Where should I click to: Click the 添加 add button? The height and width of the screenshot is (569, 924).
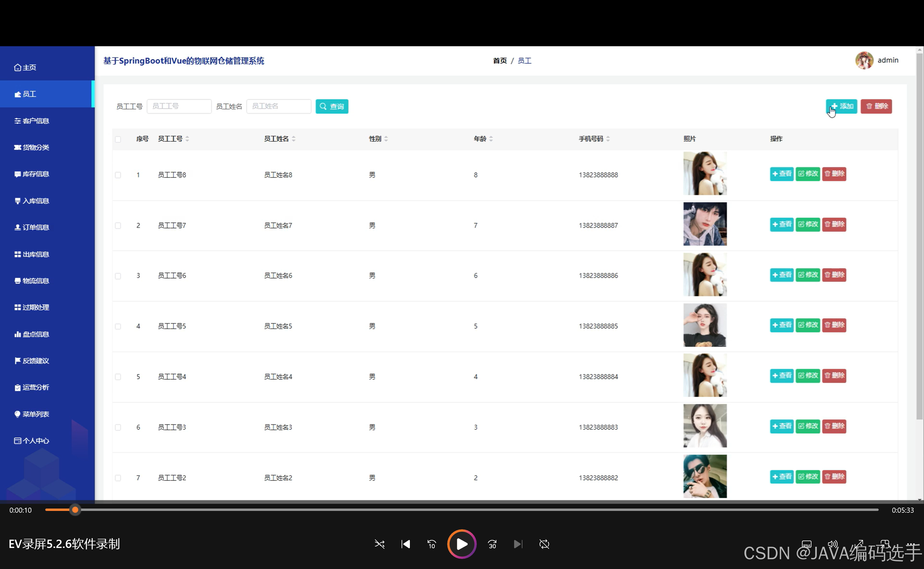point(841,106)
